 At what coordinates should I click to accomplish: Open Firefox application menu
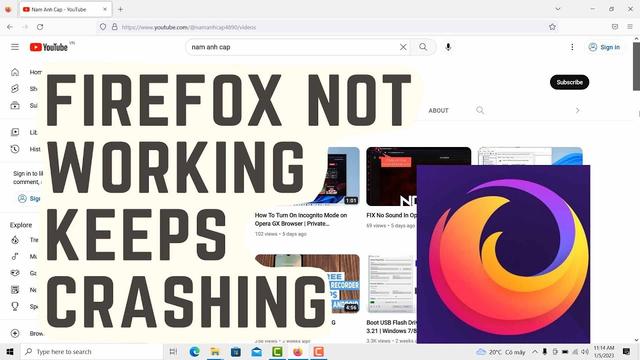click(x=630, y=27)
